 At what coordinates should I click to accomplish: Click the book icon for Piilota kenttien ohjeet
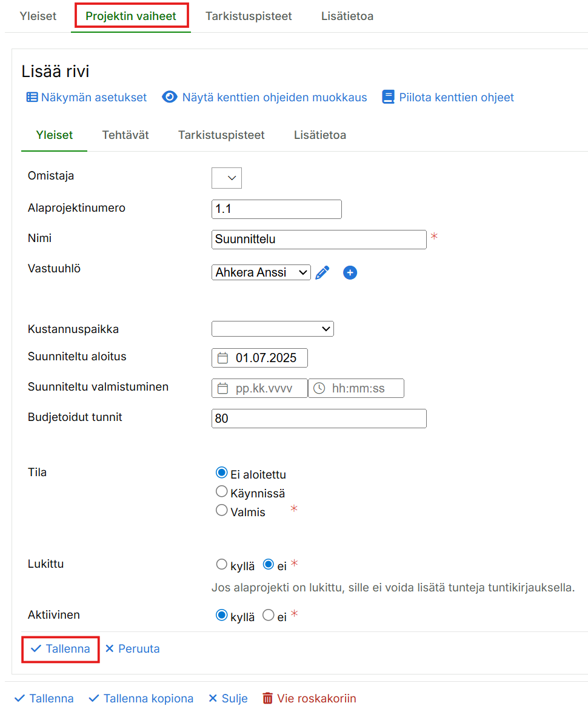pos(388,97)
